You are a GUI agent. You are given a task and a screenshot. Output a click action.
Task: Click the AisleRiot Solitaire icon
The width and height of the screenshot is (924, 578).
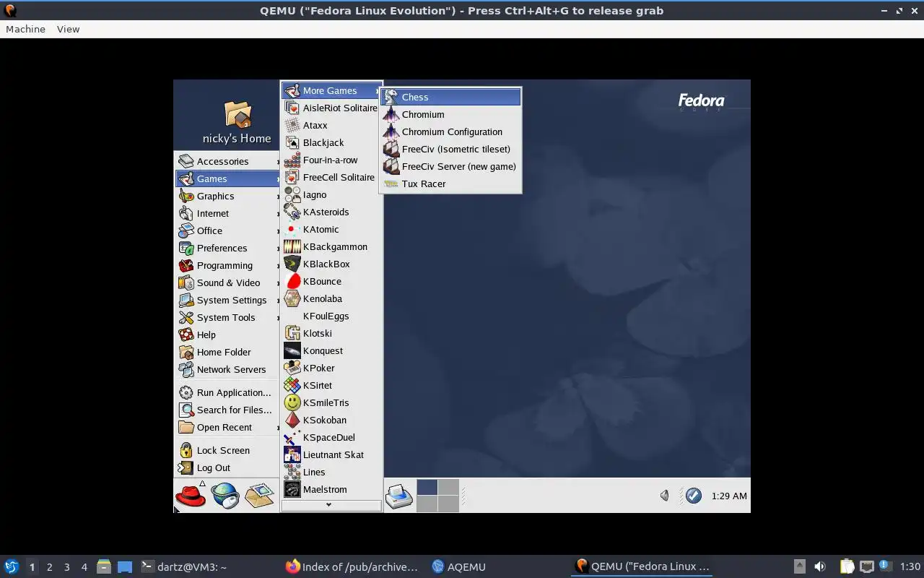tap(292, 108)
